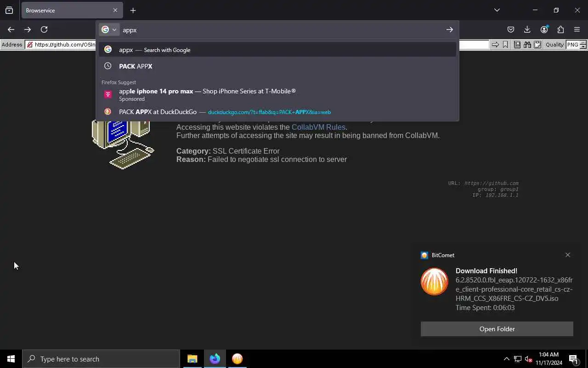This screenshot has height=368, width=588.
Task: Click the computer illustration on error page
Action: coord(123,144)
